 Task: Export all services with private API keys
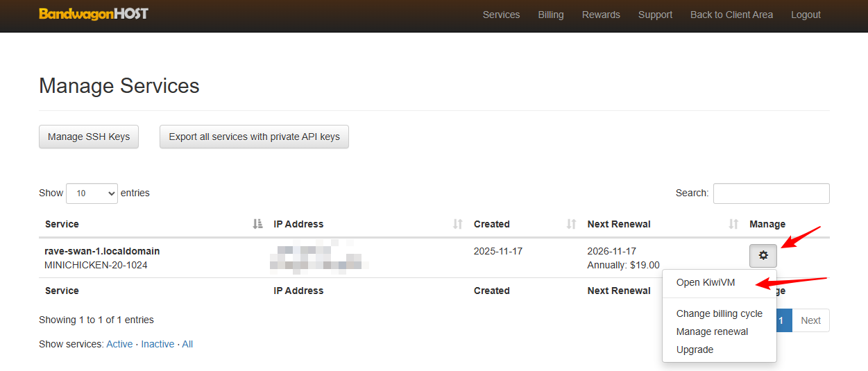pyautogui.click(x=254, y=137)
